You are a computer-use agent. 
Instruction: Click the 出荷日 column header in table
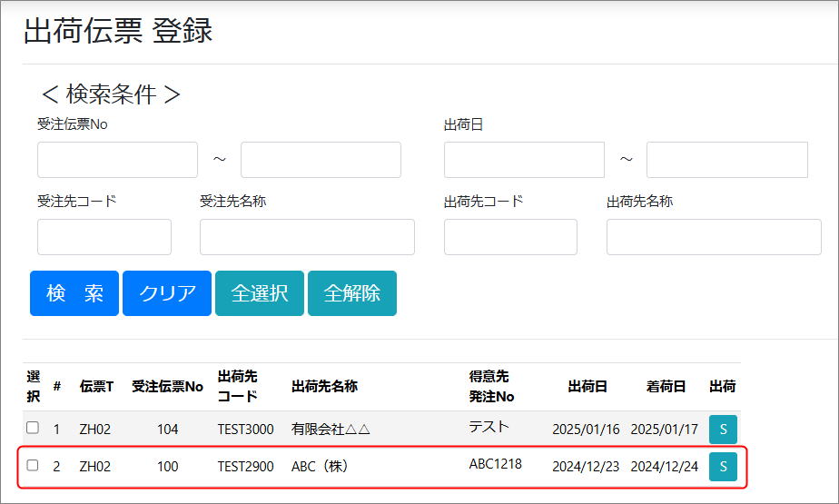[587, 387]
